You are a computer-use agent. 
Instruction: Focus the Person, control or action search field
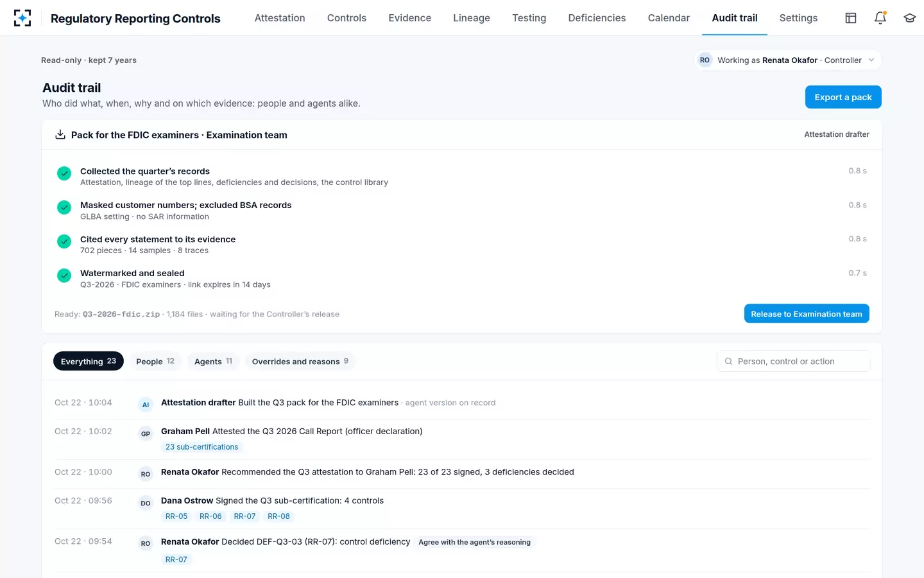coord(794,361)
